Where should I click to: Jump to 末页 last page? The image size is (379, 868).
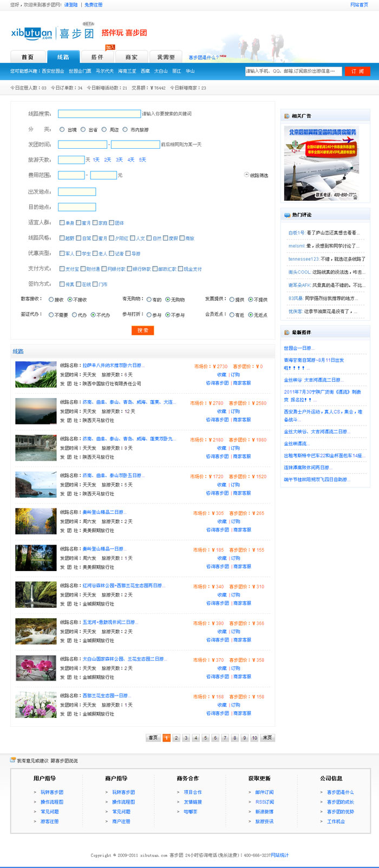click(x=267, y=738)
